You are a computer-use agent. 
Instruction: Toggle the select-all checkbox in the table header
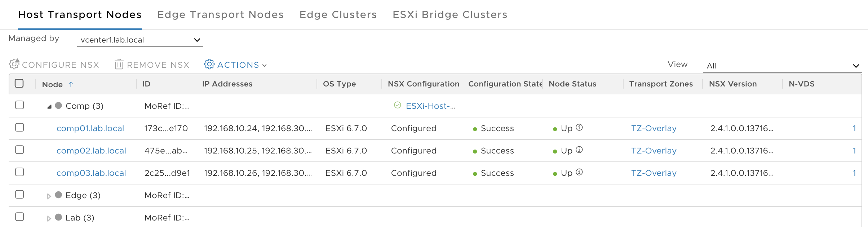pos(19,83)
